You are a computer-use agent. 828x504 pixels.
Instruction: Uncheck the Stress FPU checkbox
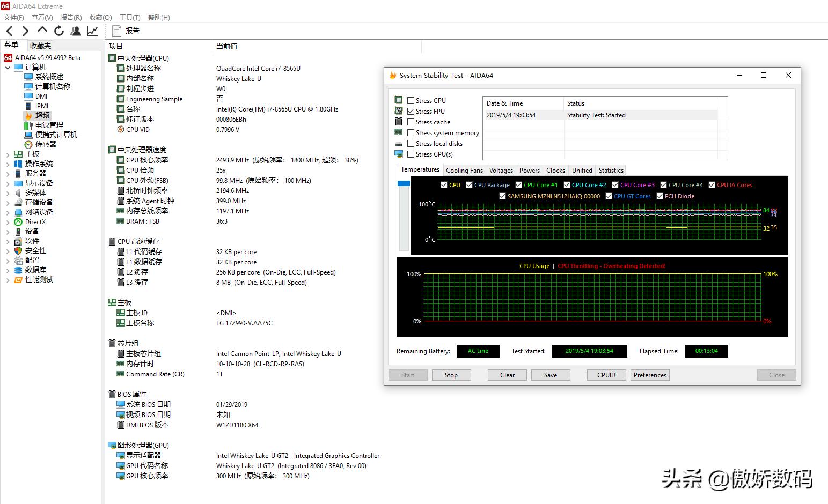[x=411, y=111]
